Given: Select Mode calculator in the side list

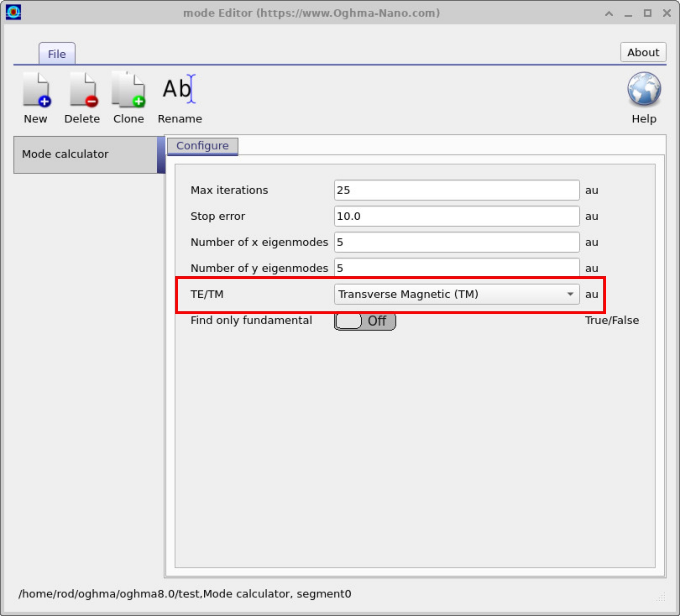Looking at the screenshot, I should [x=86, y=155].
